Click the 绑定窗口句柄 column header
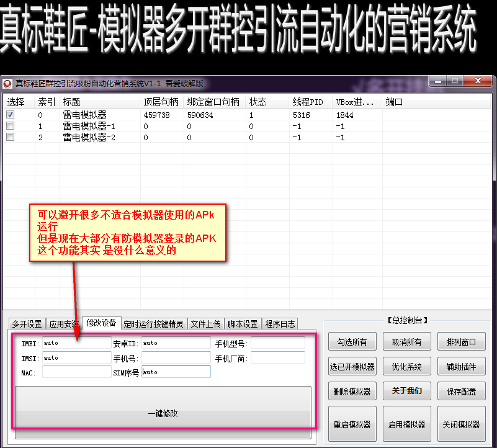The height and width of the screenshot is (448, 497). click(215, 102)
